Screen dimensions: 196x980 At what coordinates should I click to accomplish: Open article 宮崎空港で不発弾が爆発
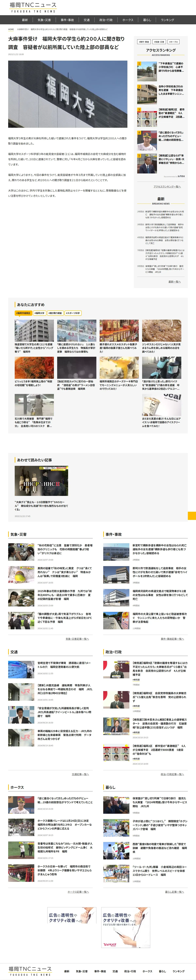coord(65,665)
